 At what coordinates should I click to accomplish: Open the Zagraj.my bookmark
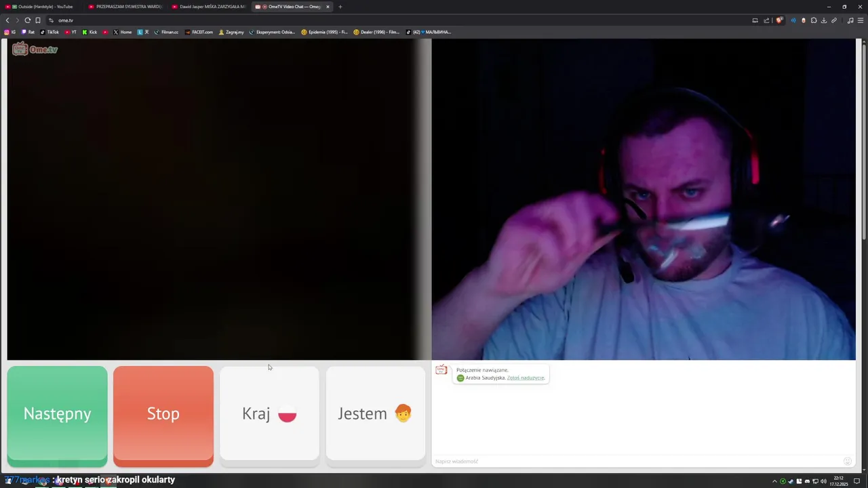tap(231, 32)
